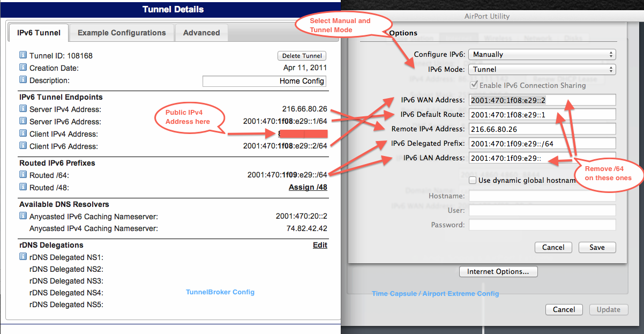
Task: Click Cancel beside the Update button
Action: 564,309
